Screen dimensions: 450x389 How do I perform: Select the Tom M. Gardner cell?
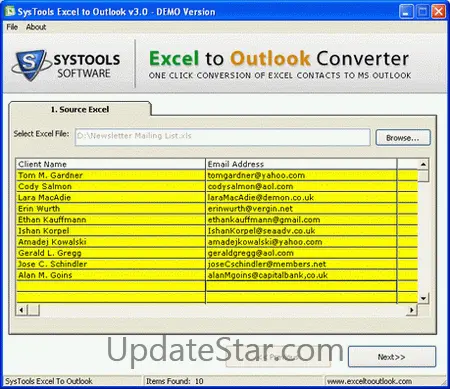click(111, 175)
